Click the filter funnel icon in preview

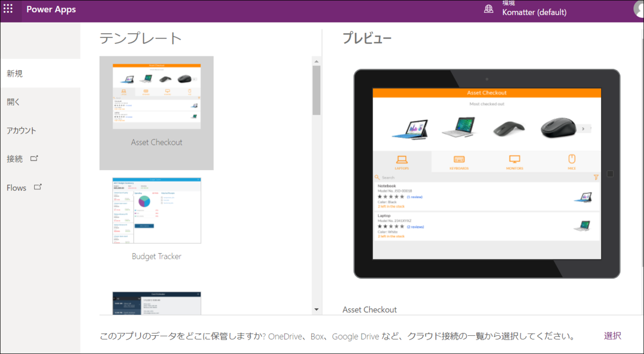596,177
